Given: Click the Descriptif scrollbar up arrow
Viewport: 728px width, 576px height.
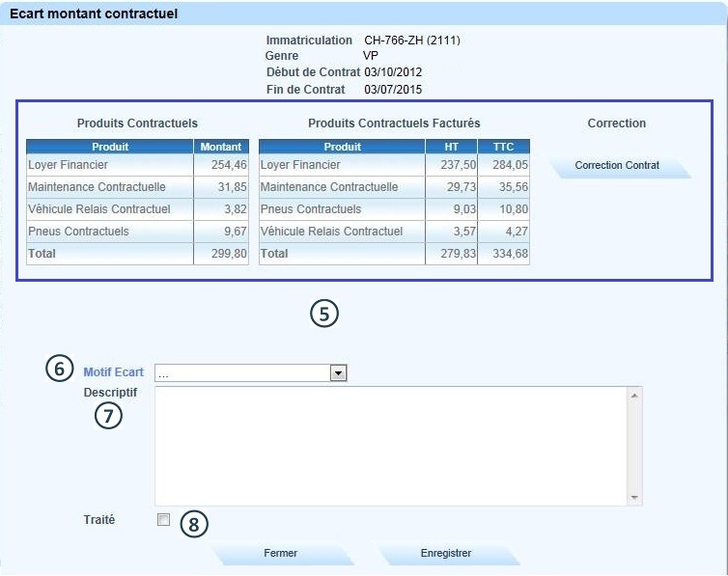Looking at the screenshot, I should click(x=634, y=395).
